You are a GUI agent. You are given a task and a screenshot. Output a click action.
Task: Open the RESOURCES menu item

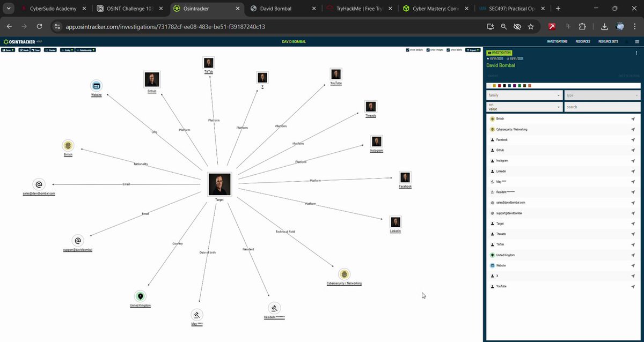tap(583, 42)
